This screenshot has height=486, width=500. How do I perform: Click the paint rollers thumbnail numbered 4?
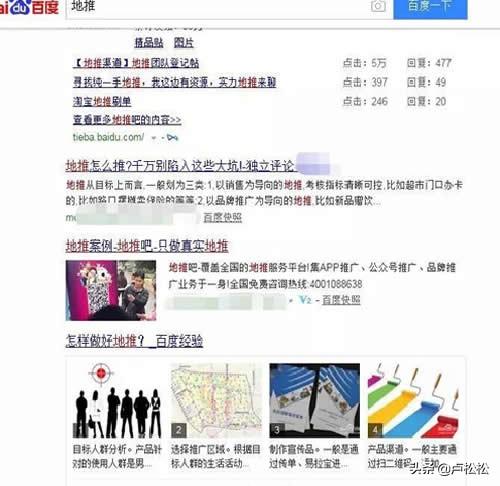413,400
